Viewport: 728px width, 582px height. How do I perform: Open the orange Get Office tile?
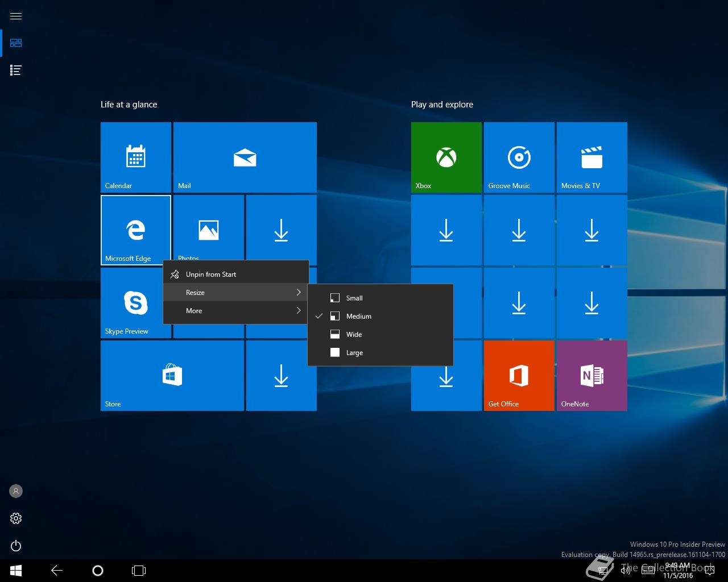pyautogui.click(x=519, y=376)
